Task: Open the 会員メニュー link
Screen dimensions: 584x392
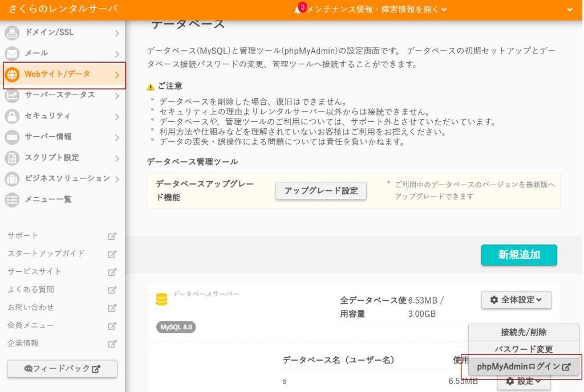Action: 31,325
